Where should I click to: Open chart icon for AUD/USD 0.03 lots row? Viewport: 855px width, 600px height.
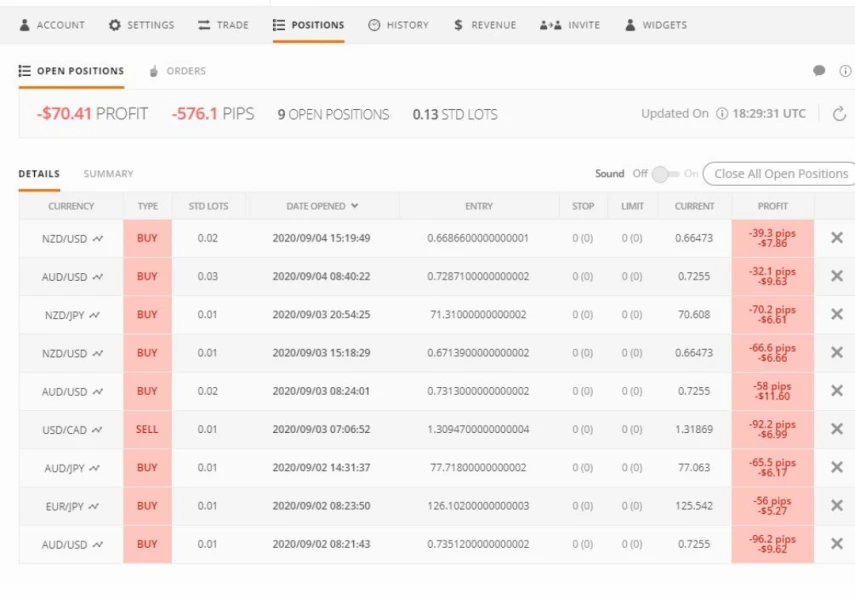[98, 277]
